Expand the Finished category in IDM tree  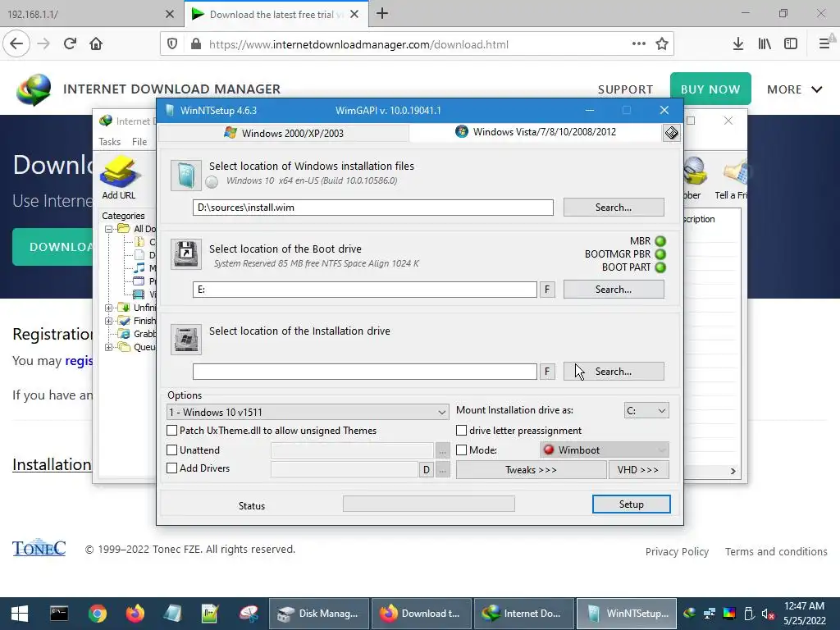[x=109, y=321]
